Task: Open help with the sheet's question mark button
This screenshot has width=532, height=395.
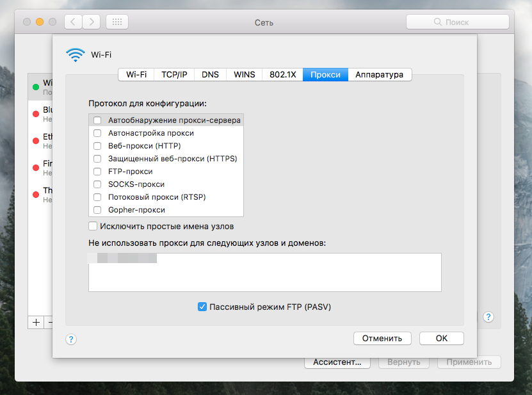Action: (71, 339)
